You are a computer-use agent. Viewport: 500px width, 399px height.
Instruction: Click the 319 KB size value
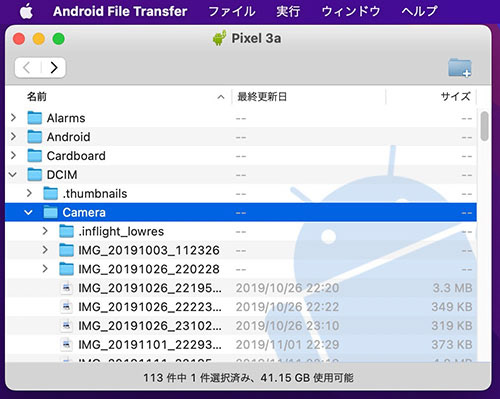(452, 326)
